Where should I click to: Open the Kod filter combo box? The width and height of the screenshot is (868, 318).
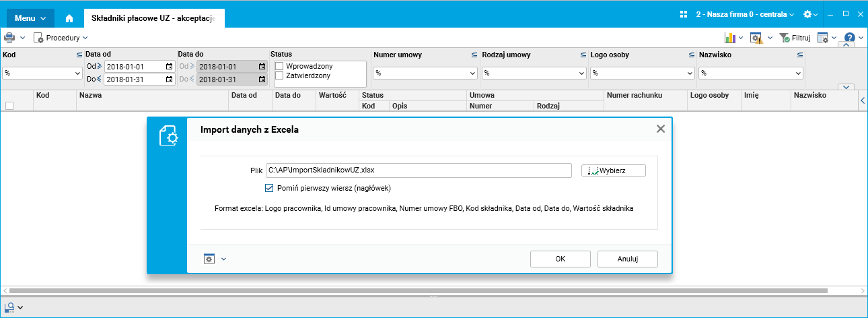click(42, 73)
